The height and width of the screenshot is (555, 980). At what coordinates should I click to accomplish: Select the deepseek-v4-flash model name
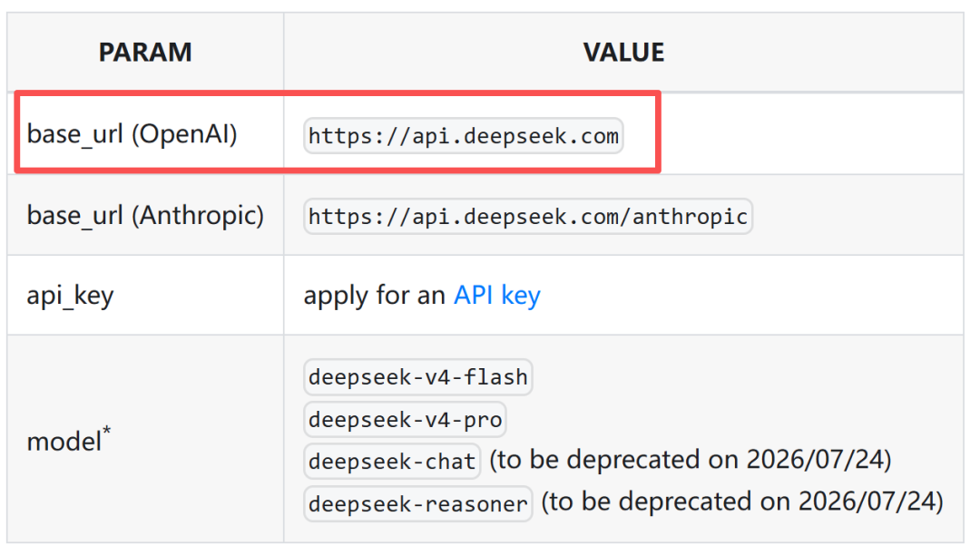coord(418,377)
